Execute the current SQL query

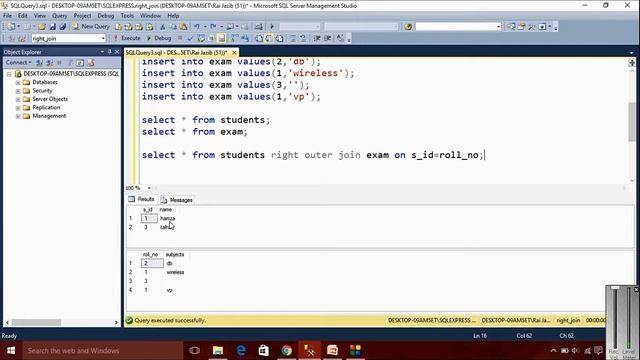point(127,38)
